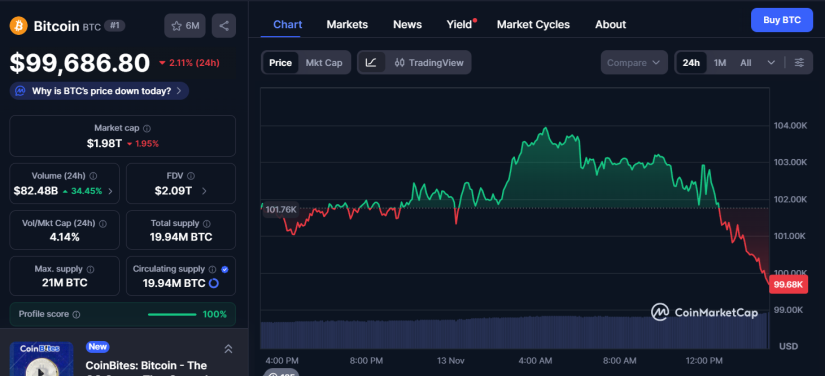Click the AI icon in price question
The image size is (825, 376).
pyautogui.click(x=20, y=91)
